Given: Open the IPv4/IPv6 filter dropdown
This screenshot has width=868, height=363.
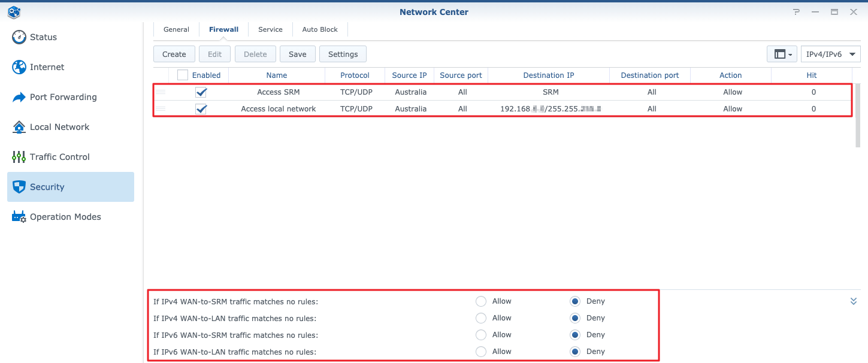Looking at the screenshot, I should point(830,54).
